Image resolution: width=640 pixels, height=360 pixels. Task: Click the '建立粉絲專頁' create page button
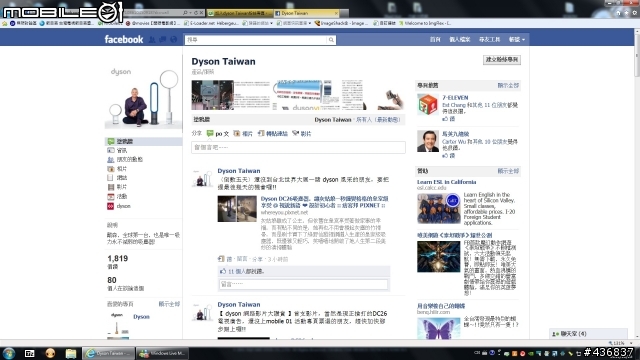point(502,60)
